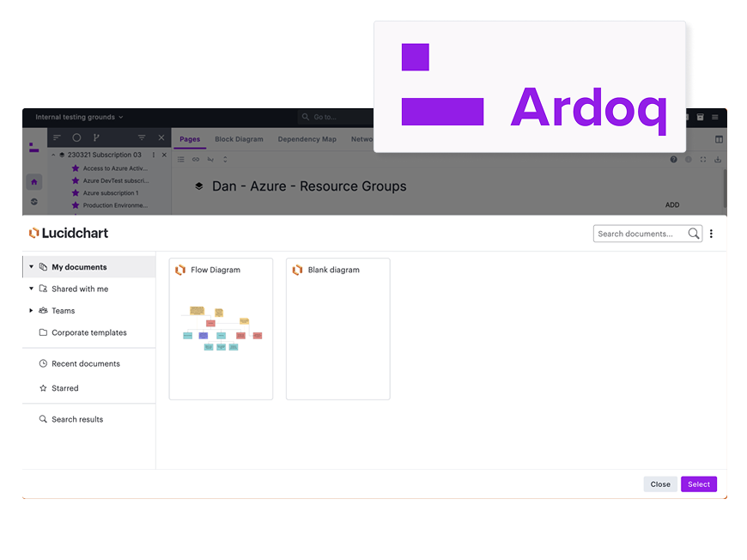
Task: Collapse the 230321 Subscription 03 workspace
Action: coord(53,155)
